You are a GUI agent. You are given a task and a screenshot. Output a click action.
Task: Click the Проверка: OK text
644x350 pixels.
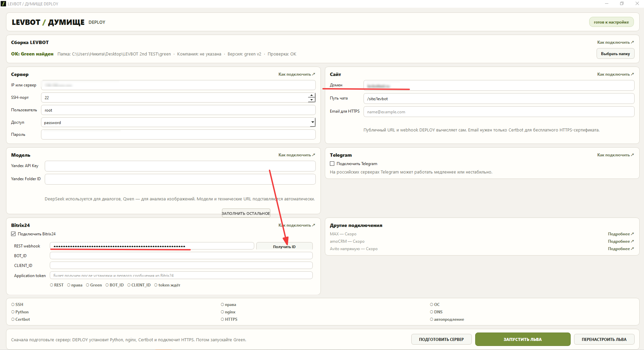pos(282,54)
